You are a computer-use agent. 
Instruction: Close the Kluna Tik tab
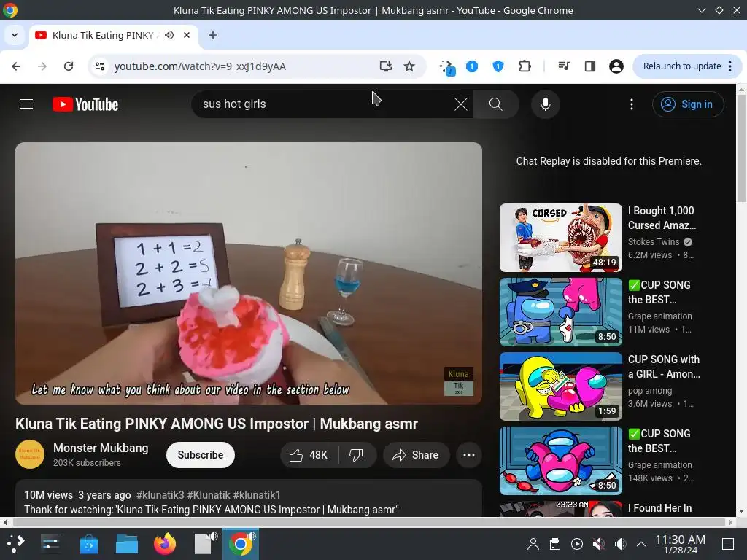point(187,35)
